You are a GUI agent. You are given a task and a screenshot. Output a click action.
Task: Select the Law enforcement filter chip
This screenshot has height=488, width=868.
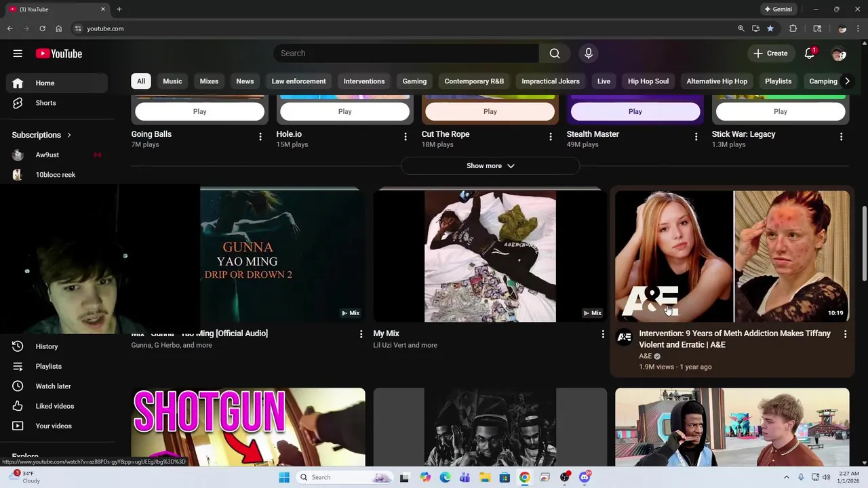pyautogui.click(x=298, y=81)
